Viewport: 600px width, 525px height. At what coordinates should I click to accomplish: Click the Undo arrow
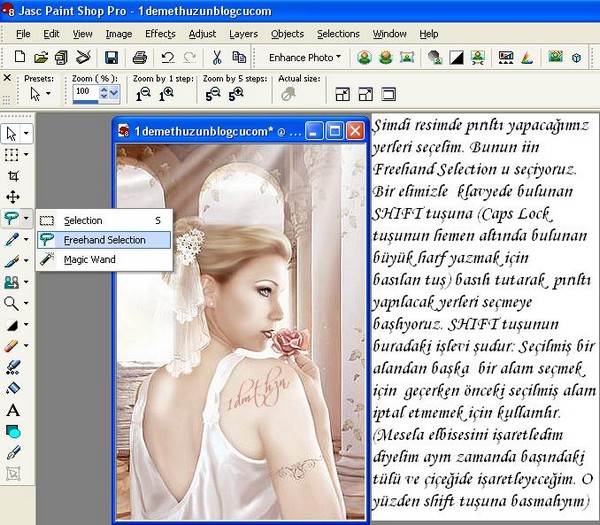(167, 58)
